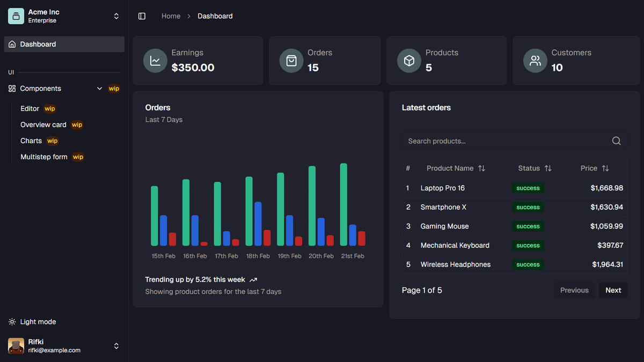
Task: Open the Rifki account menu chevron
Action: (x=116, y=346)
